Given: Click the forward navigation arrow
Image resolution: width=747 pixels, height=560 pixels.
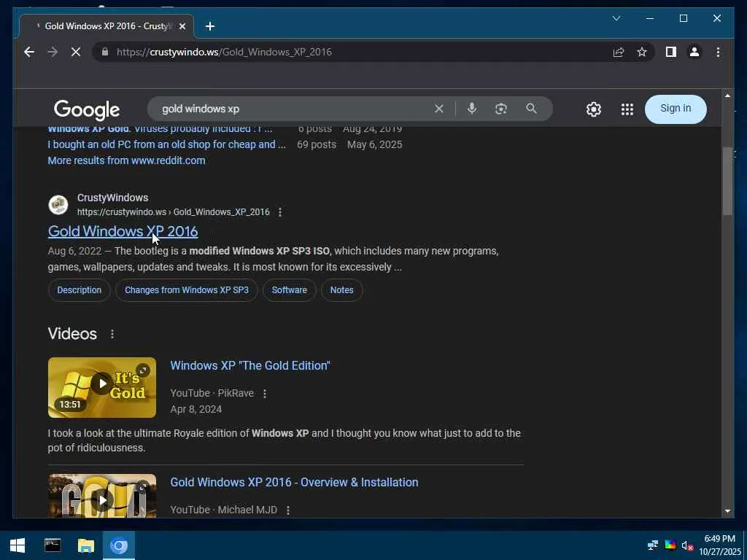Looking at the screenshot, I should [53, 52].
